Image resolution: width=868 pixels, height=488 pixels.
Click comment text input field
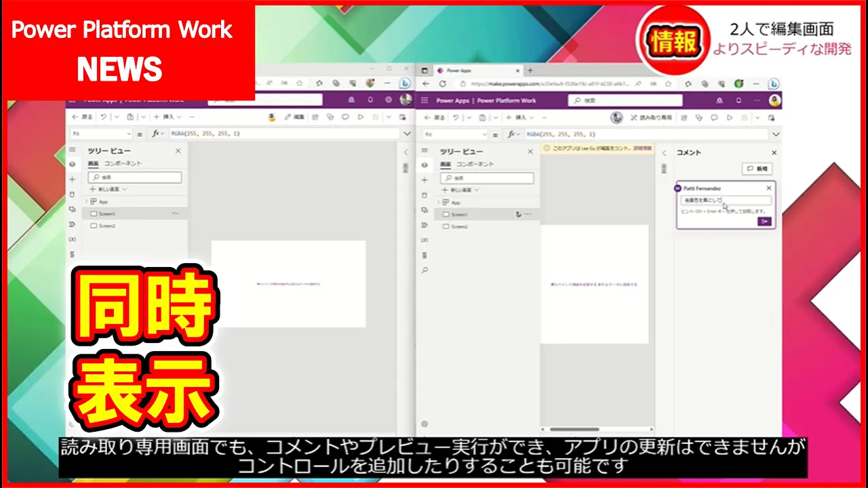click(x=726, y=201)
